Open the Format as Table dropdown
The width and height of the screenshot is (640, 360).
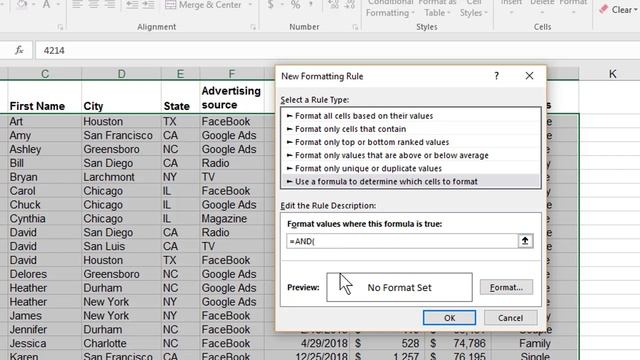pyautogui.click(x=437, y=8)
